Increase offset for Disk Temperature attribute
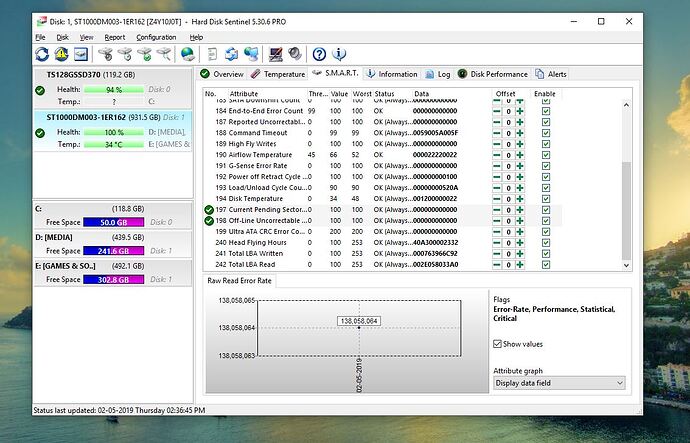This screenshot has width=690, height=443. click(x=519, y=198)
